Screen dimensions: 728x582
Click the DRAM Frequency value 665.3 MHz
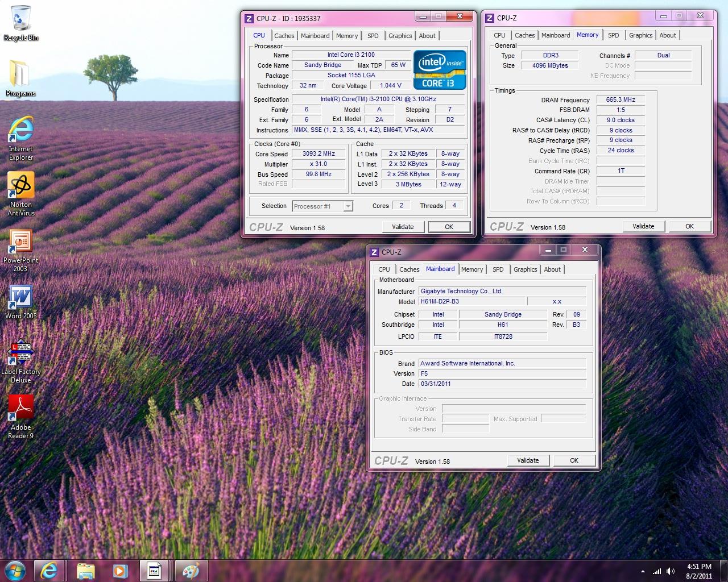(621, 99)
